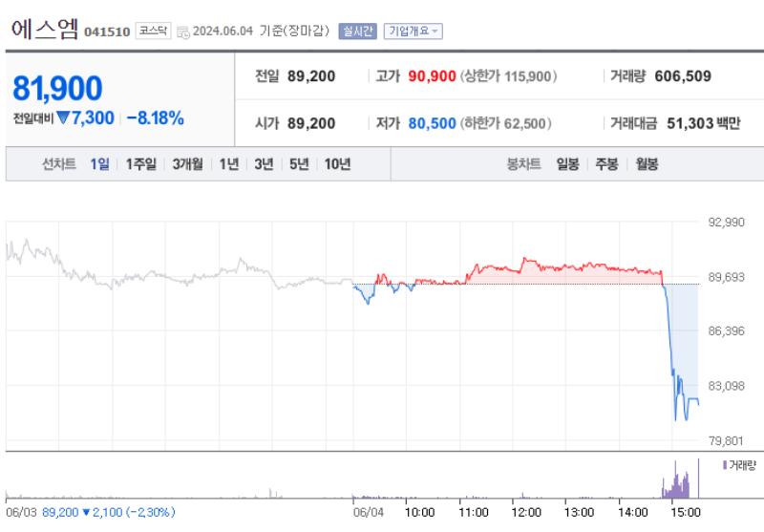
Task: Click the 실시간 real-time badge
Action: (358, 31)
